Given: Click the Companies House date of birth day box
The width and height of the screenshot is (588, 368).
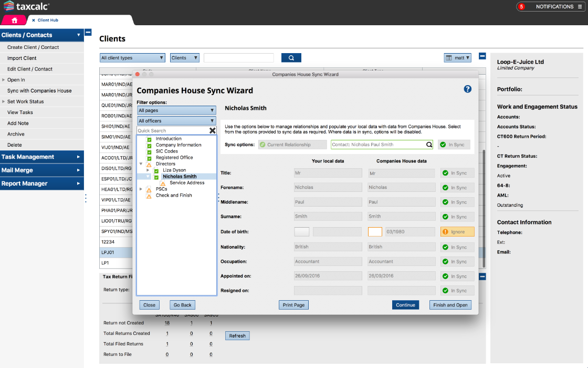Looking at the screenshot, I should (x=375, y=232).
